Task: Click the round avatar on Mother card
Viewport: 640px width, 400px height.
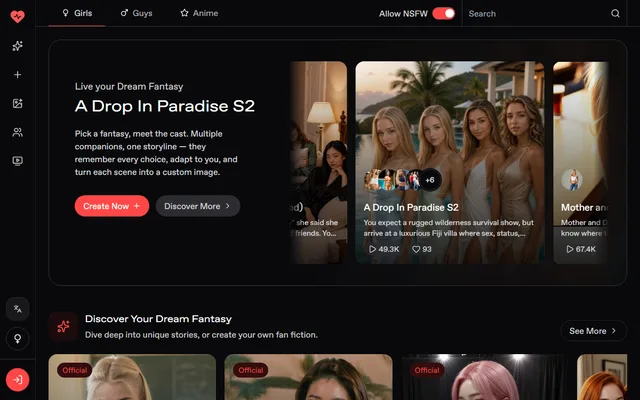Action: (572, 180)
